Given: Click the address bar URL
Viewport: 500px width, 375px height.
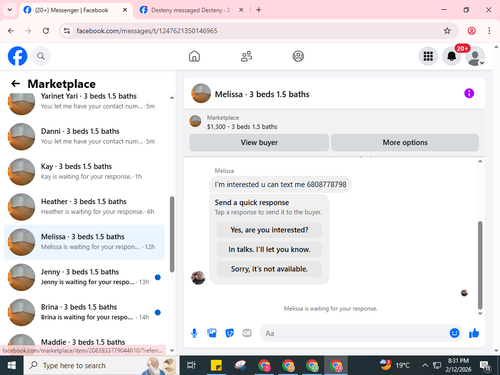Looking at the screenshot, I should click(147, 31).
